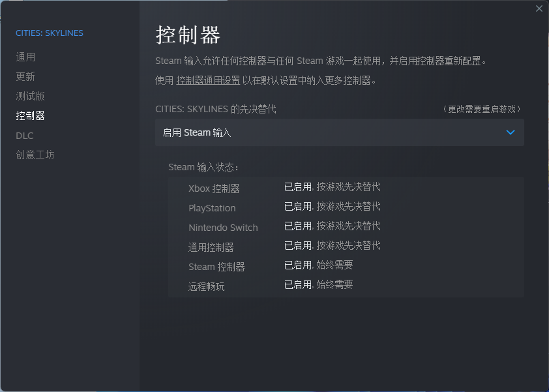Viewport: 549px width, 392px height.
Task: Click the CITIES: SKYLINES sidebar title
Action: pyautogui.click(x=50, y=33)
